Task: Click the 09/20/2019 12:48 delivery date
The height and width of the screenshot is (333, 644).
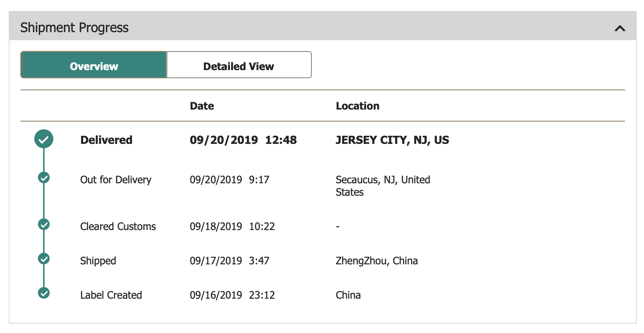Action: [x=243, y=140]
